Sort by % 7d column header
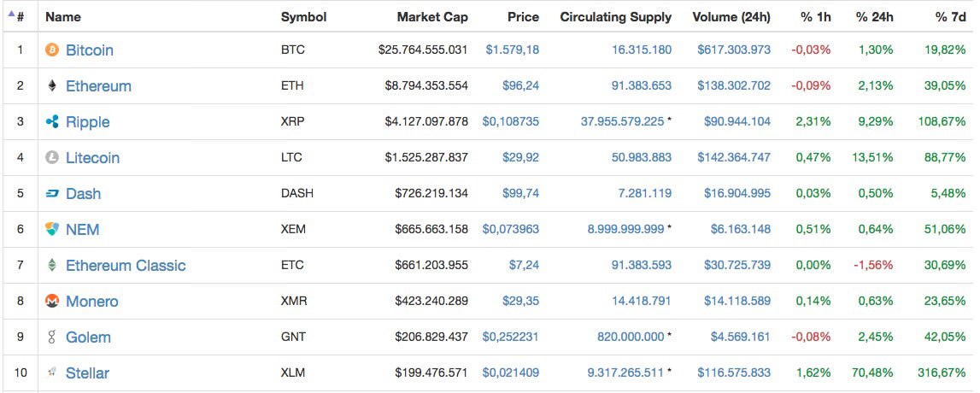Image resolution: width=980 pixels, height=393 pixels. point(950,17)
